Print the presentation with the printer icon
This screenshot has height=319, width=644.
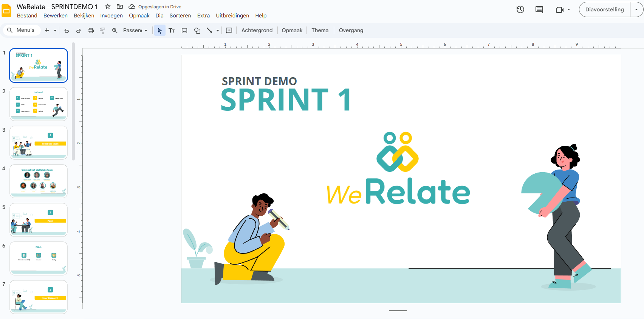[x=91, y=31]
